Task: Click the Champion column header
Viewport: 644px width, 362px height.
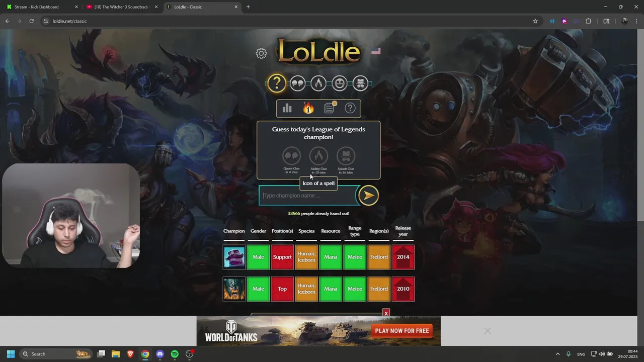Action: (234, 231)
